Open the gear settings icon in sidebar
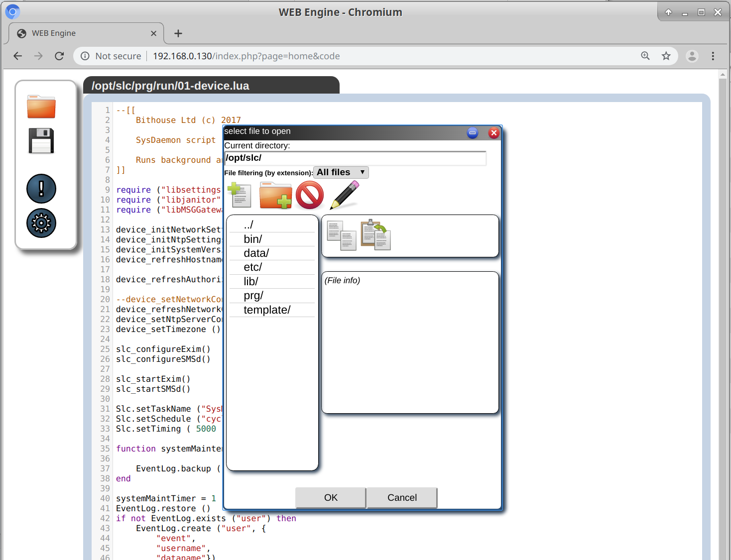This screenshot has width=731, height=560. tap(41, 223)
